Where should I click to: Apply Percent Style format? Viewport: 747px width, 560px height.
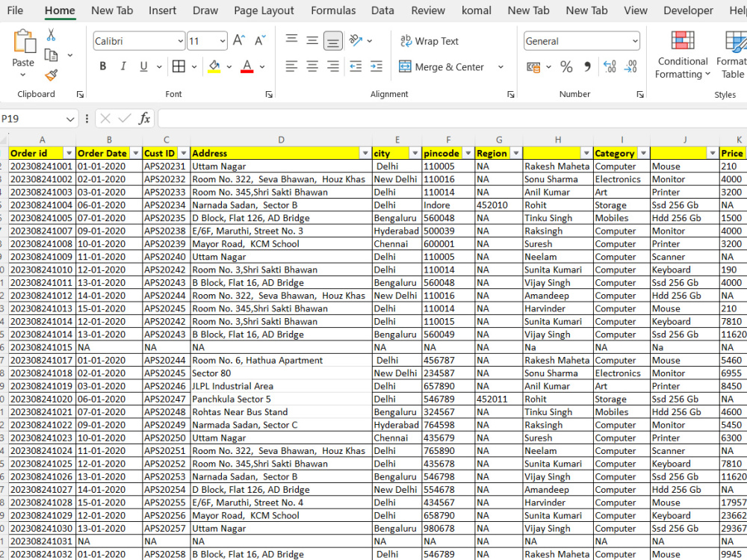pos(566,66)
